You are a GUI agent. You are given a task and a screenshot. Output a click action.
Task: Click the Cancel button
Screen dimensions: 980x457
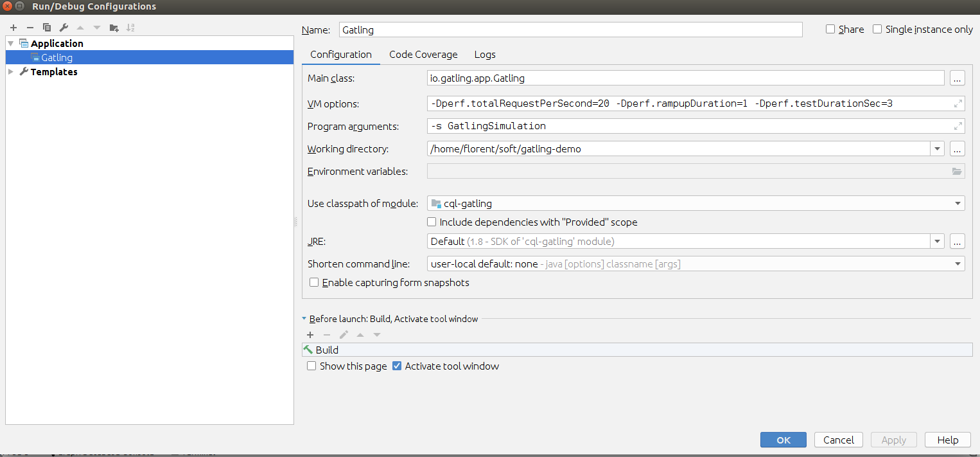[x=839, y=440]
